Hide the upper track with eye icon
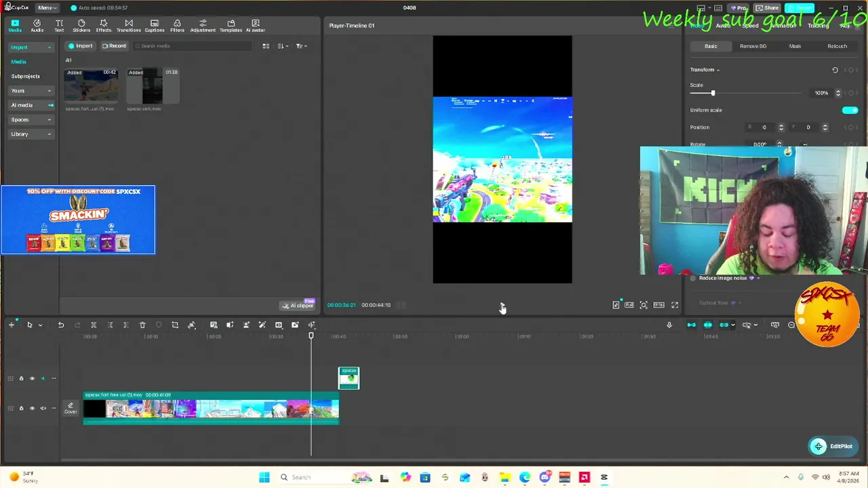Viewport: 868px width, 488px height. (x=32, y=378)
